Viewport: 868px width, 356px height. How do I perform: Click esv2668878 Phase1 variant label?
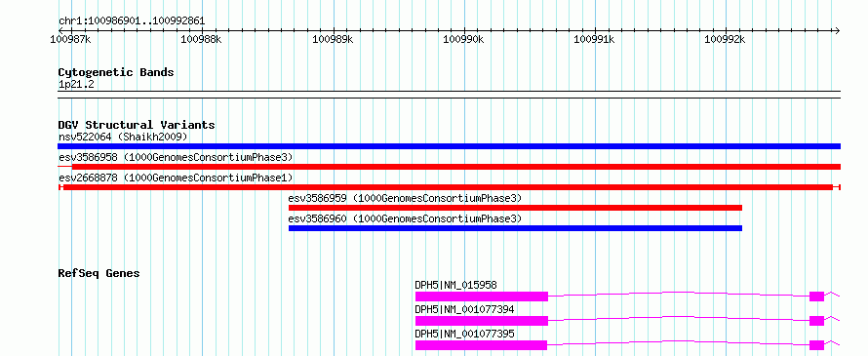176,178
